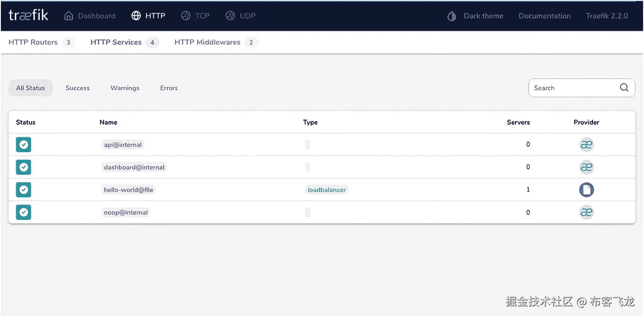Filter services by Success

click(78, 88)
